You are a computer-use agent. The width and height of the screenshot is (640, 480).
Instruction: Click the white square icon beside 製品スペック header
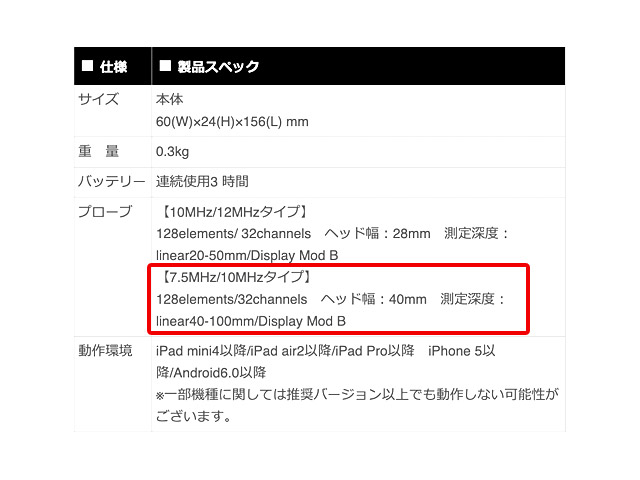tap(165, 66)
